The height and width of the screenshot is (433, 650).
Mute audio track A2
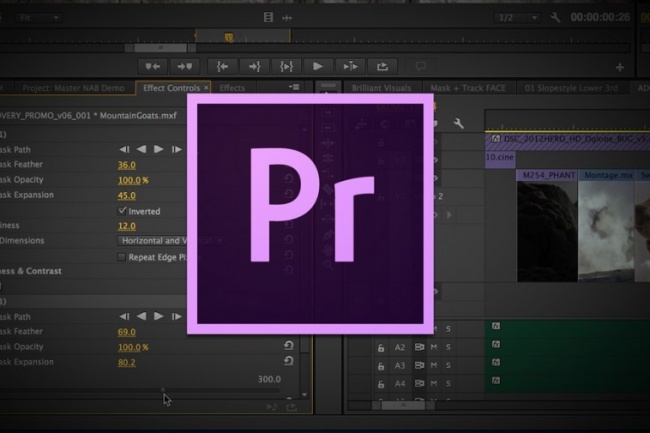tap(434, 347)
